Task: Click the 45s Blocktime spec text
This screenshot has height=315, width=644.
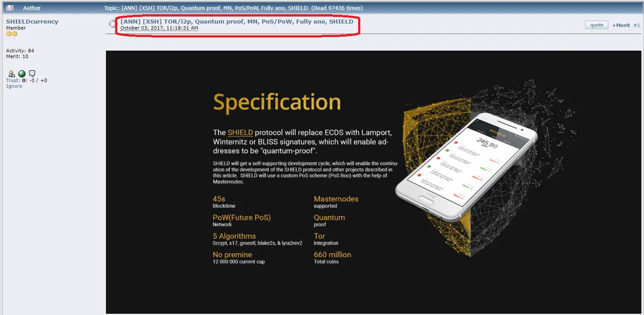Action: click(224, 202)
